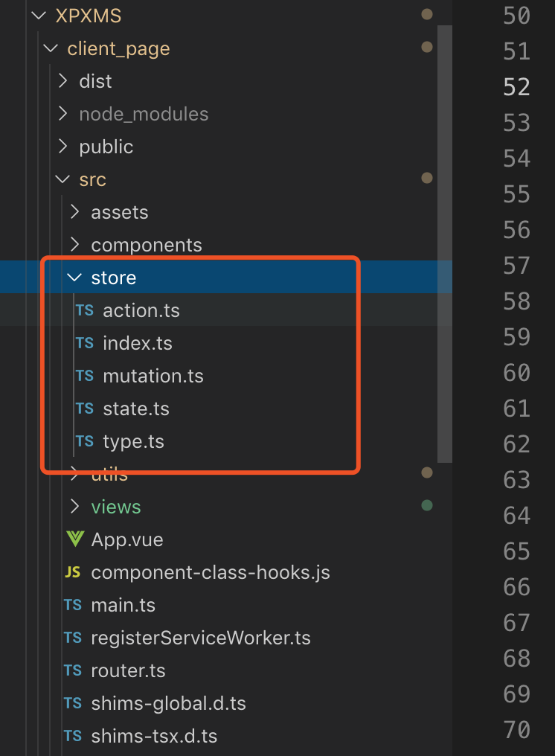The width and height of the screenshot is (555, 756).
Task: Click the JS icon of component-class-hooks.js
Action: point(73,572)
